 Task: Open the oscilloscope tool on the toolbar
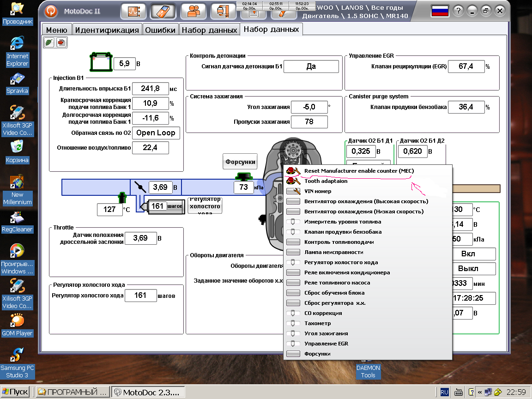(x=133, y=11)
